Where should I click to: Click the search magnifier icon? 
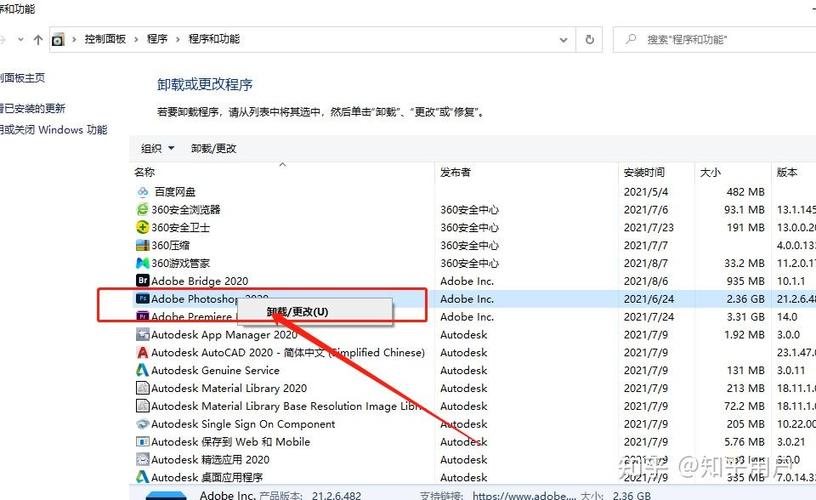pos(630,39)
